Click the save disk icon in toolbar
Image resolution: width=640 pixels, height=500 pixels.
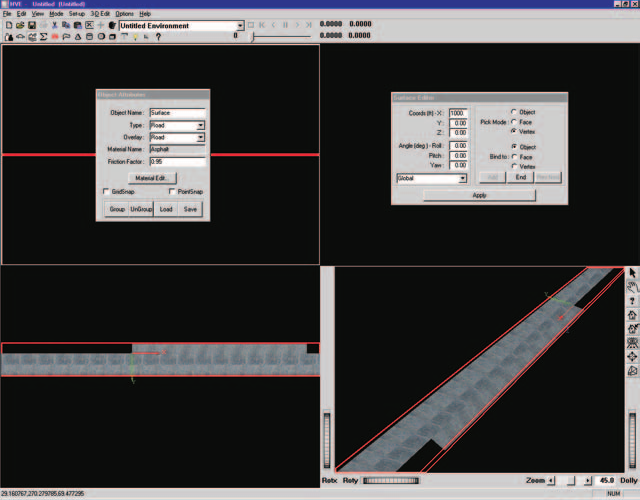point(31,25)
